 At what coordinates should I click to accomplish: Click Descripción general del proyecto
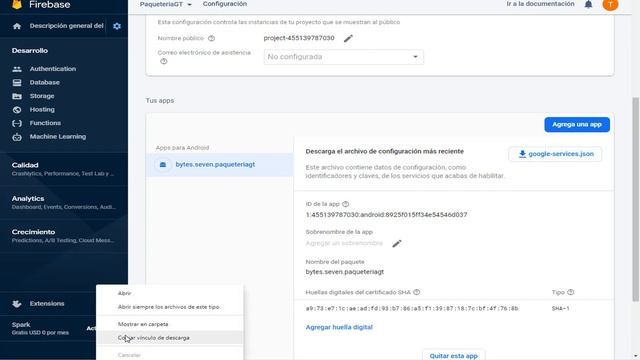click(67, 26)
